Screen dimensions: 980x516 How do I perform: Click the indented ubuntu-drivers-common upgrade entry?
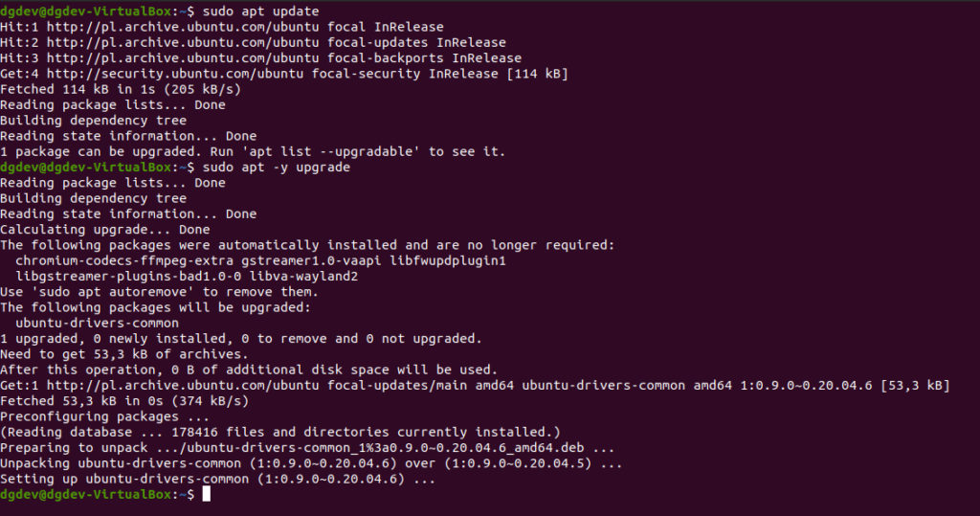pyautogui.click(x=97, y=323)
